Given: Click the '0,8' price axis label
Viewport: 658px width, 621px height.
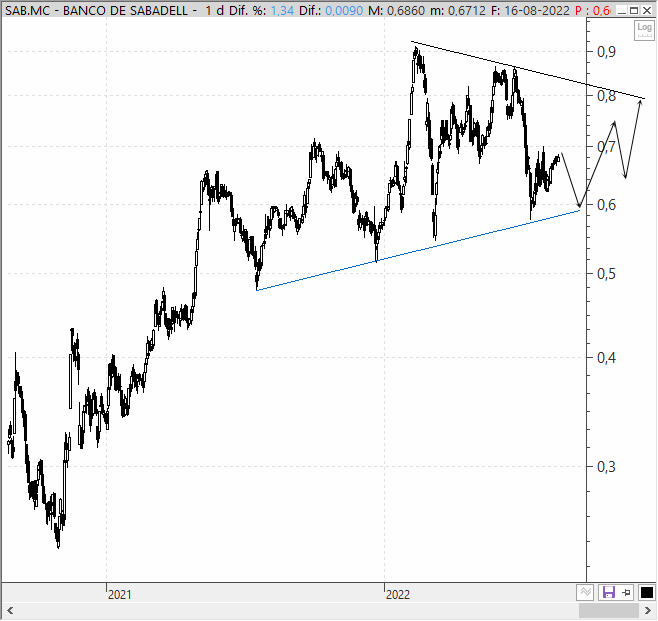Looking at the screenshot, I should point(606,96).
